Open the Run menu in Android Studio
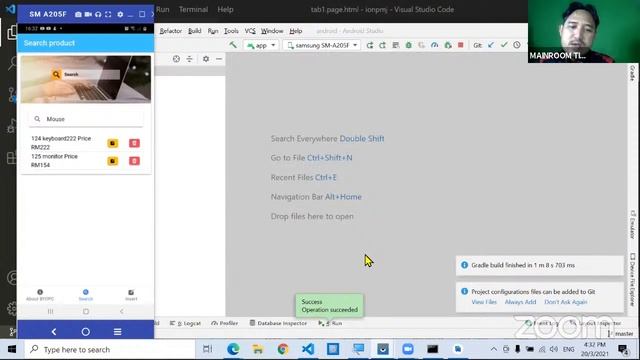The width and height of the screenshot is (640, 360). coord(213,31)
